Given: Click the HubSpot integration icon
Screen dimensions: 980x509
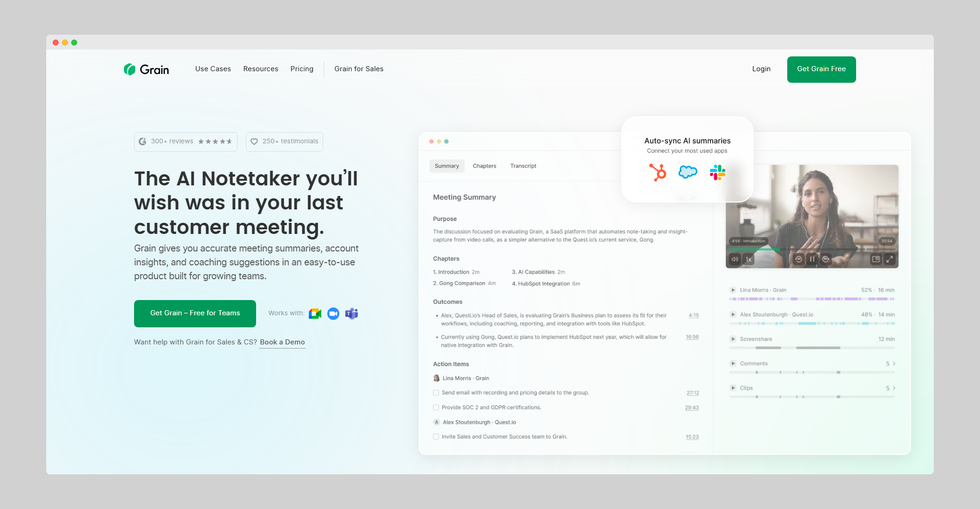Looking at the screenshot, I should coord(658,172).
